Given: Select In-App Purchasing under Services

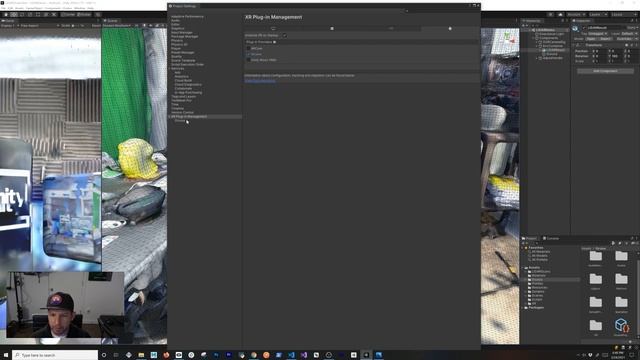Looking at the screenshot, I should (188, 93).
